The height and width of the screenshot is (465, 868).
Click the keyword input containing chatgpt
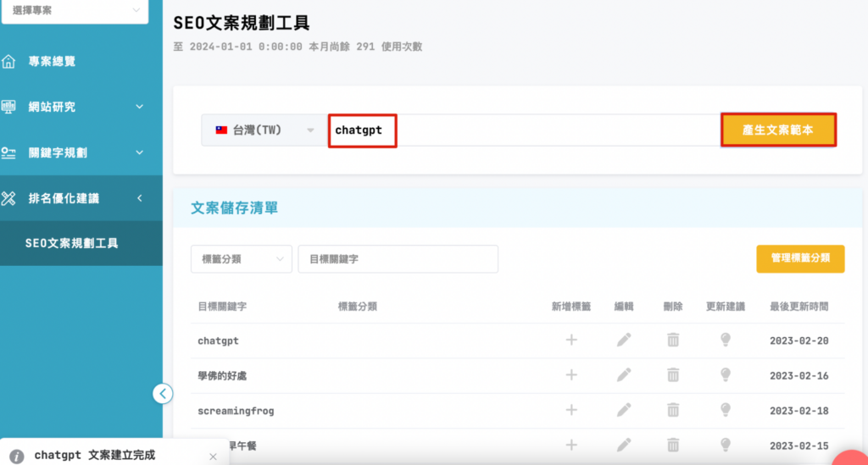coord(523,130)
